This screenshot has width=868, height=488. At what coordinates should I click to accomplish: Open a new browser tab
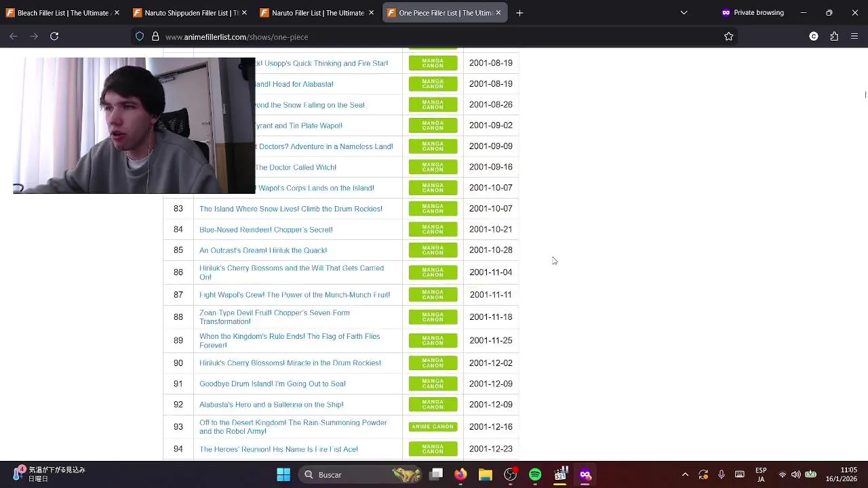519,13
